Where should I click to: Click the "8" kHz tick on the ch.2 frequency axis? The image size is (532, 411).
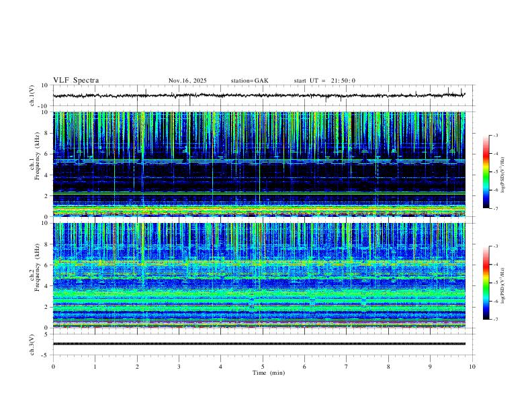pyautogui.click(x=46, y=244)
